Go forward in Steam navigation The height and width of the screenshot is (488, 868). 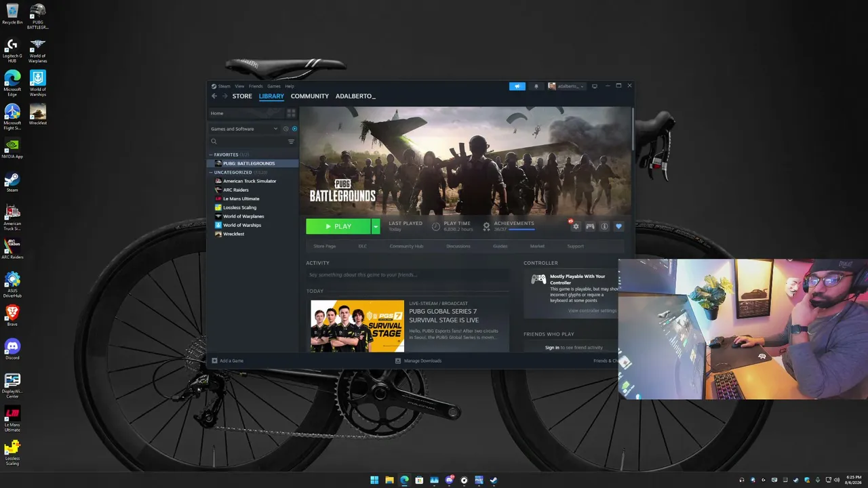coord(224,96)
